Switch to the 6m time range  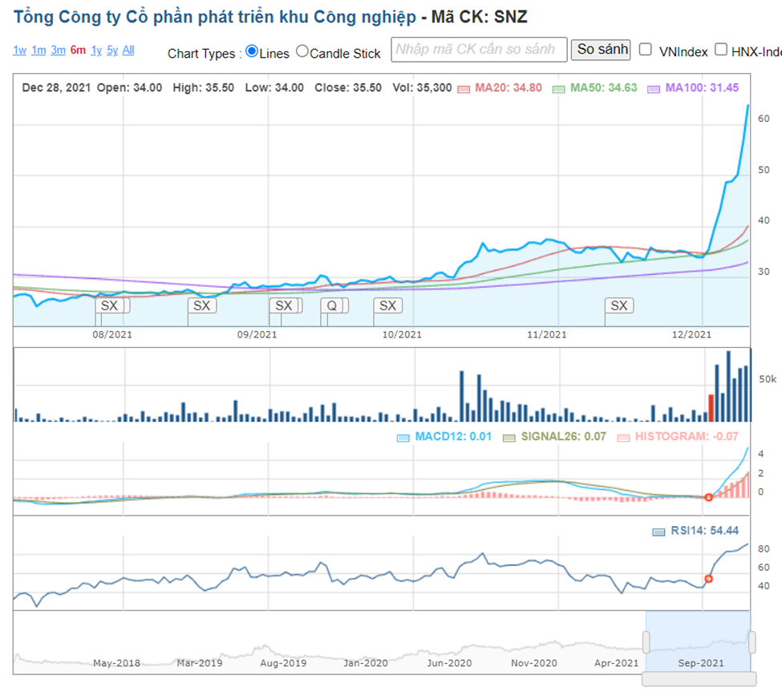coord(78,51)
